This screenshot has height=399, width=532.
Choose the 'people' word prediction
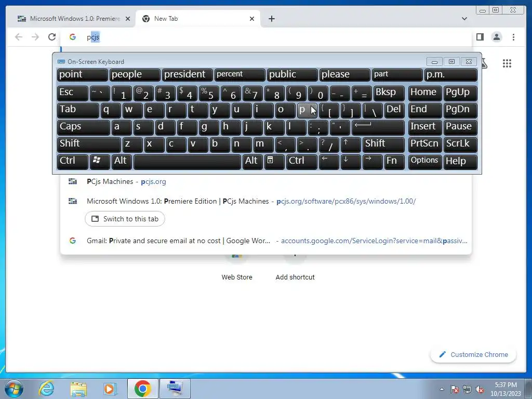[x=135, y=75]
